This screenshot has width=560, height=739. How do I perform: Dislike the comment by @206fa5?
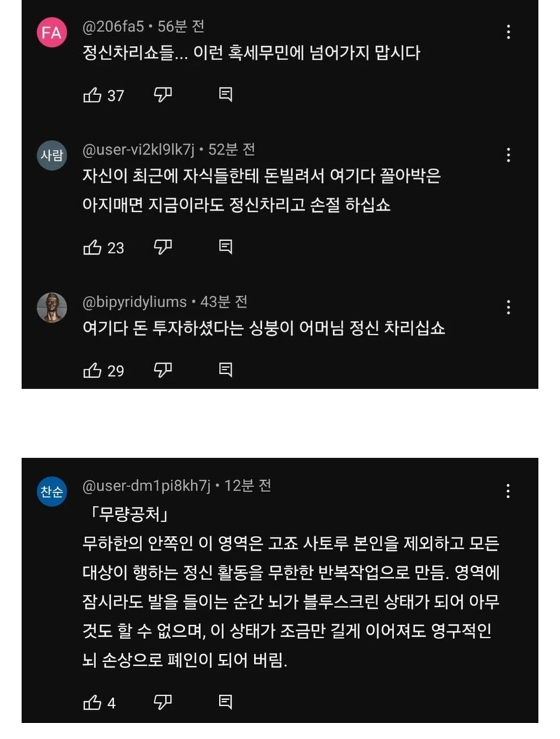pos(162,95)
